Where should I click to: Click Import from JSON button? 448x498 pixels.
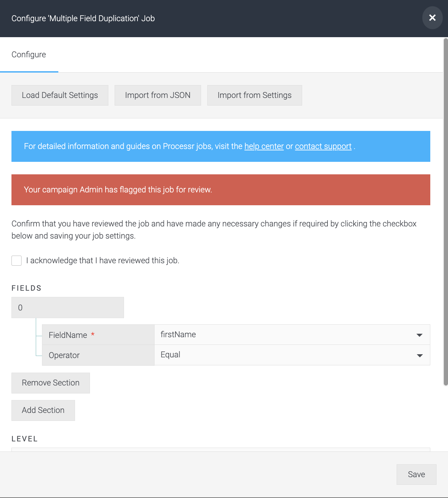158,95
